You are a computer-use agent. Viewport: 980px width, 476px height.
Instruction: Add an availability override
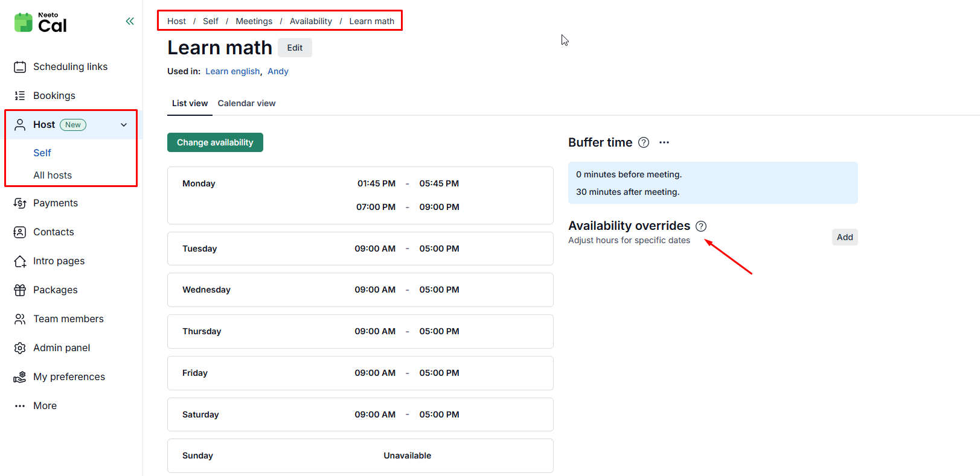tap(844, 237)
